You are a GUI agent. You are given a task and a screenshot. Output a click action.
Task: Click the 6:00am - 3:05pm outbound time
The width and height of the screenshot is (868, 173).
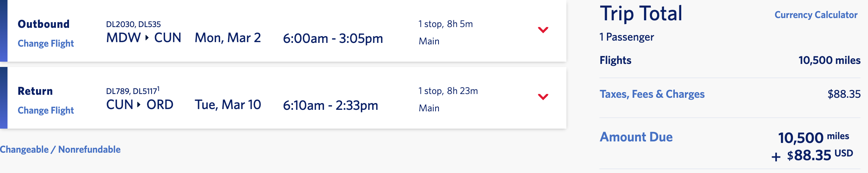click(333, 38)
